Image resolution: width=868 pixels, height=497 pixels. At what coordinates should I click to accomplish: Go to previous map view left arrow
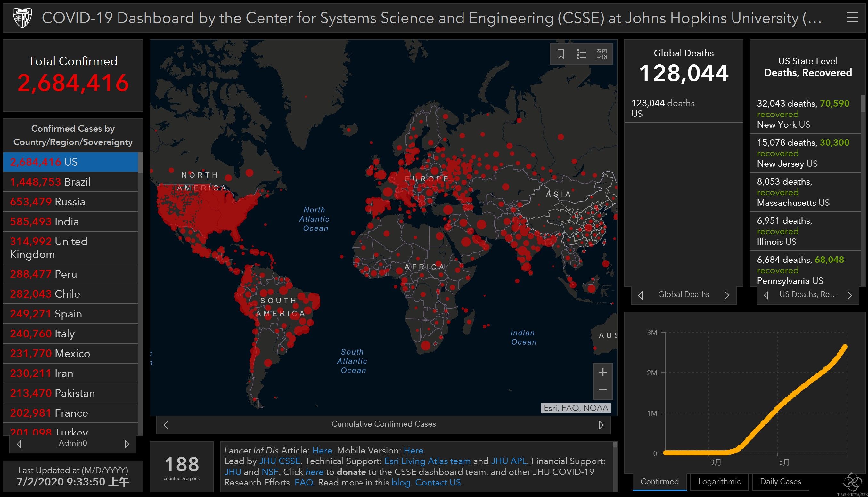(166, 425)
